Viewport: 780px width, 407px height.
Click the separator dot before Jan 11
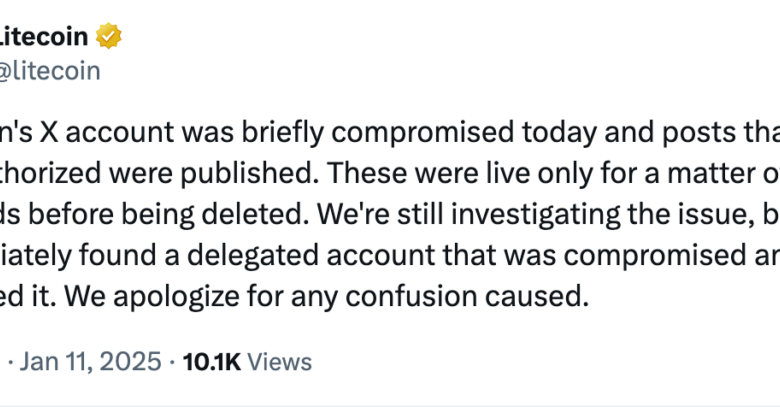click(x=11, y=363)
